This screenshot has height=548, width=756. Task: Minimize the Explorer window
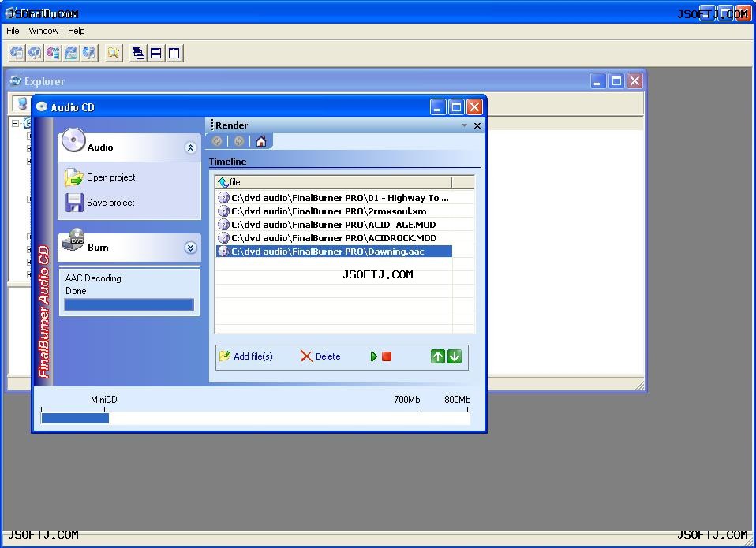coord(598,81)
